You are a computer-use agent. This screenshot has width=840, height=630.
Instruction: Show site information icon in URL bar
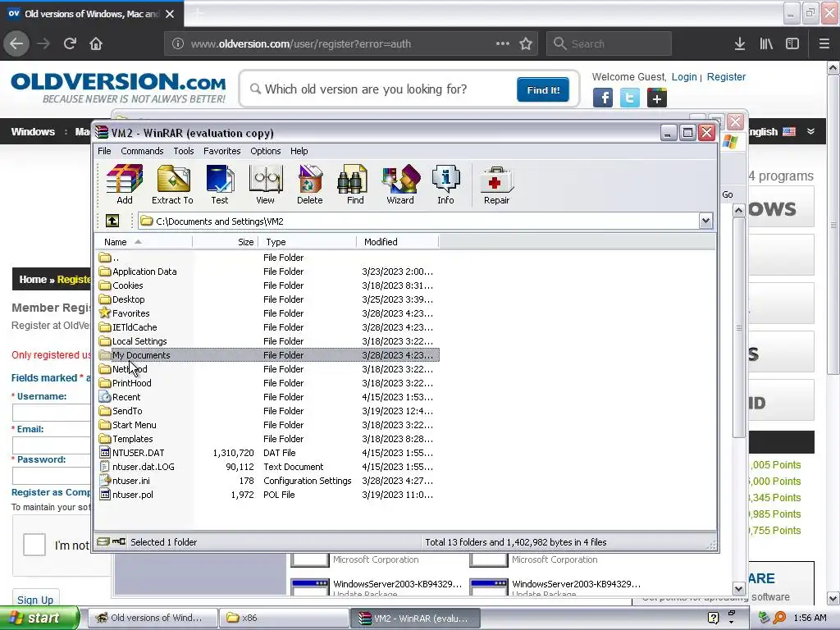click(x=178, y=43)
